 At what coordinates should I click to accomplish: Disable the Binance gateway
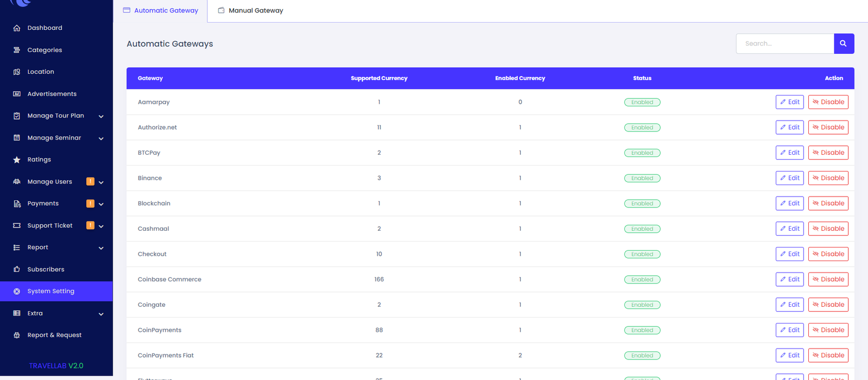point(828,178)
